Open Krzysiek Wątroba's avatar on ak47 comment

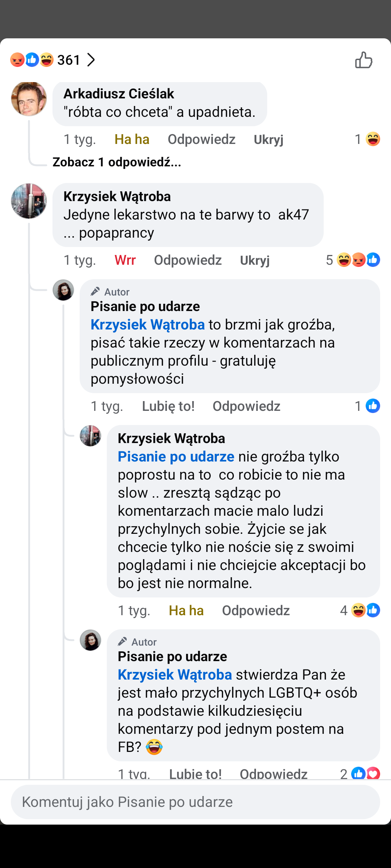click(29, 201)
